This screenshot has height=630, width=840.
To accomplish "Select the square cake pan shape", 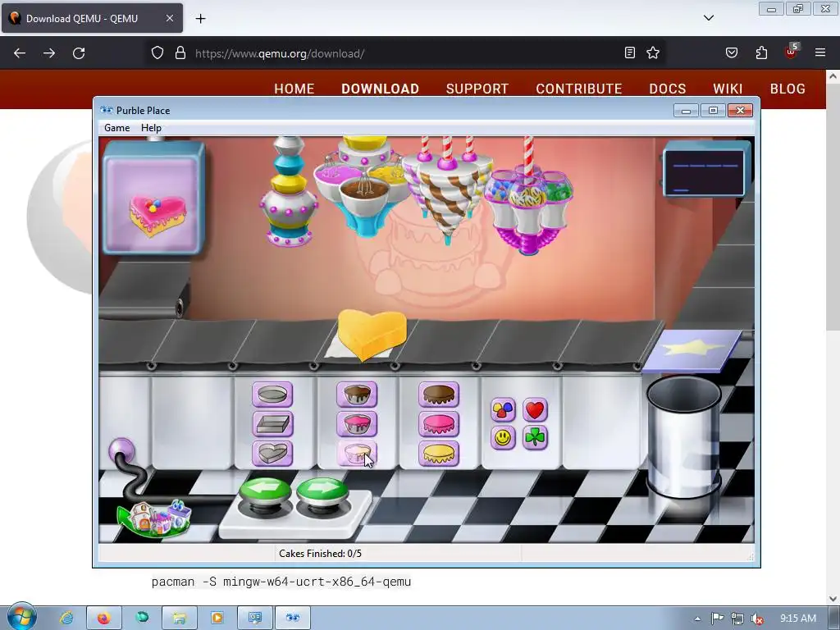I will point(272,424).
